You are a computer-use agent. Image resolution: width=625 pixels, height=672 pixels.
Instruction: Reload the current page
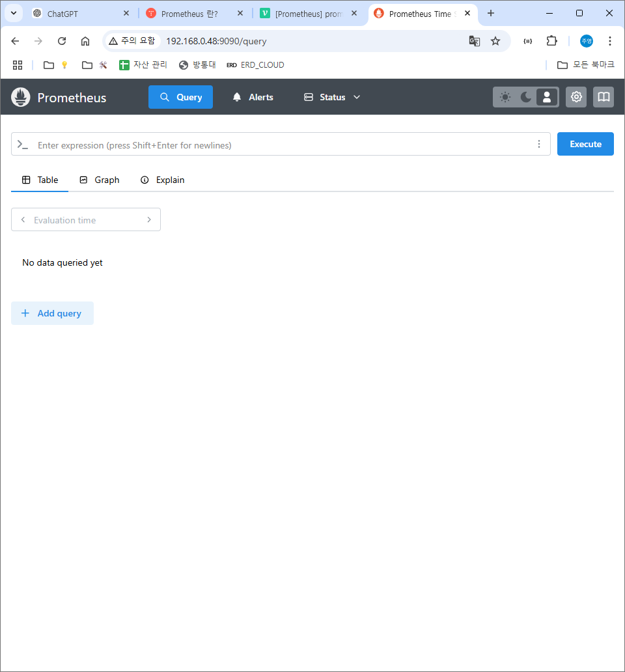(x=62, y=41)
